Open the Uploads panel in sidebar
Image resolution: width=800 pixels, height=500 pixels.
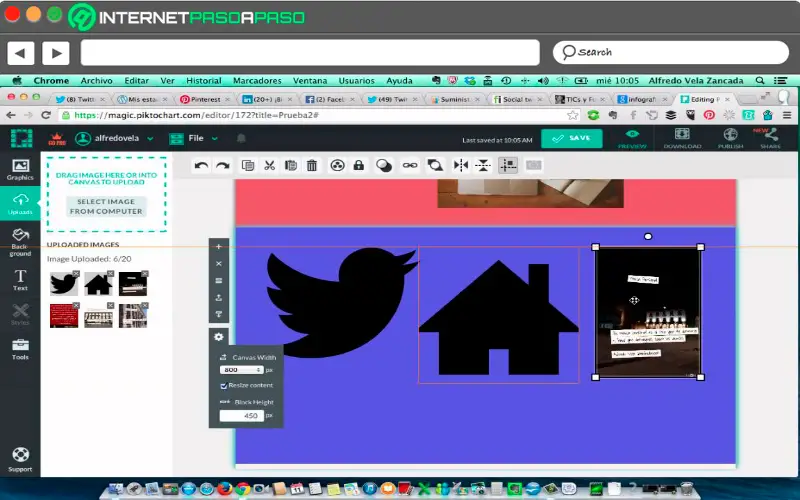click(x=20, y=204)
